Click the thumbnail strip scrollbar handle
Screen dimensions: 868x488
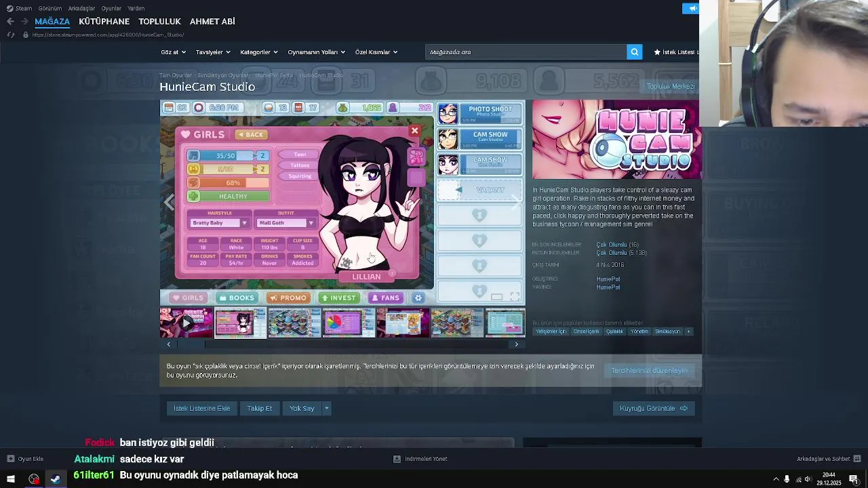coord(191,344)
